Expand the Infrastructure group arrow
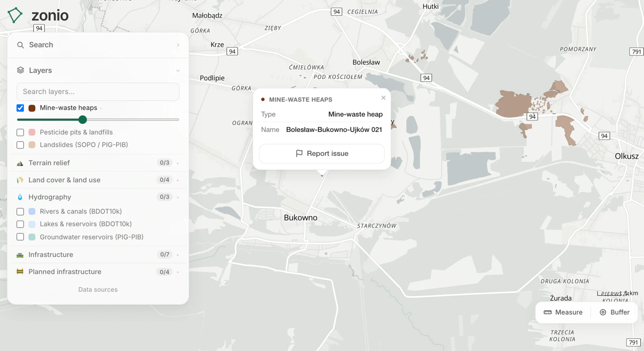The image size is (644, 351). pos(178,255)
